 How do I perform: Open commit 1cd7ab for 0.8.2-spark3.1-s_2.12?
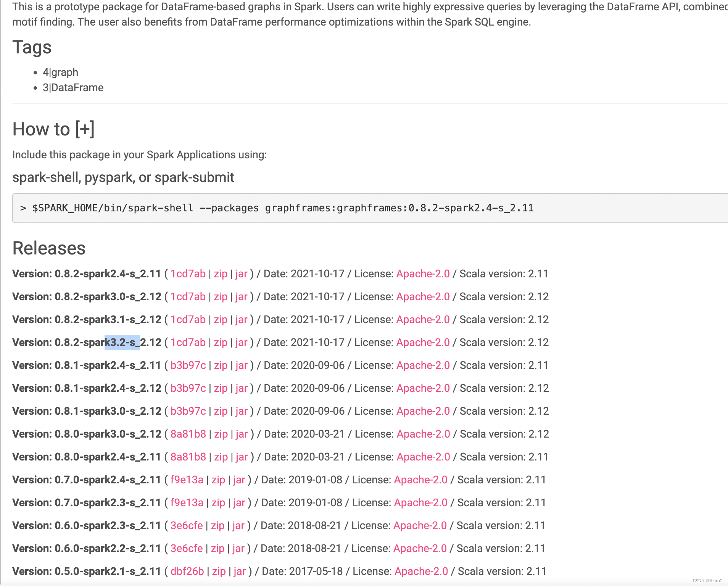point(188,320)
